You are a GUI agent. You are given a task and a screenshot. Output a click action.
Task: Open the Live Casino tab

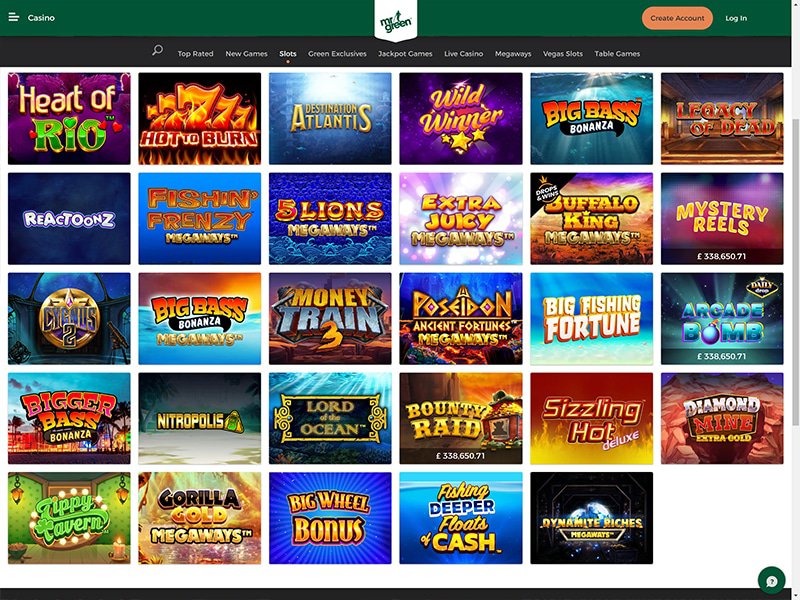(x=463, y=54)
